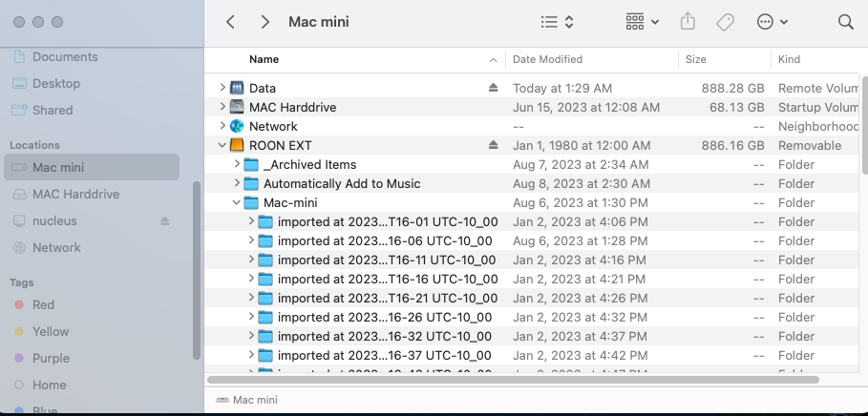Image resolution: width=868 pixels, height=416 pixels.
Task: Go back with the left chevron button
Action: (231, 22)
